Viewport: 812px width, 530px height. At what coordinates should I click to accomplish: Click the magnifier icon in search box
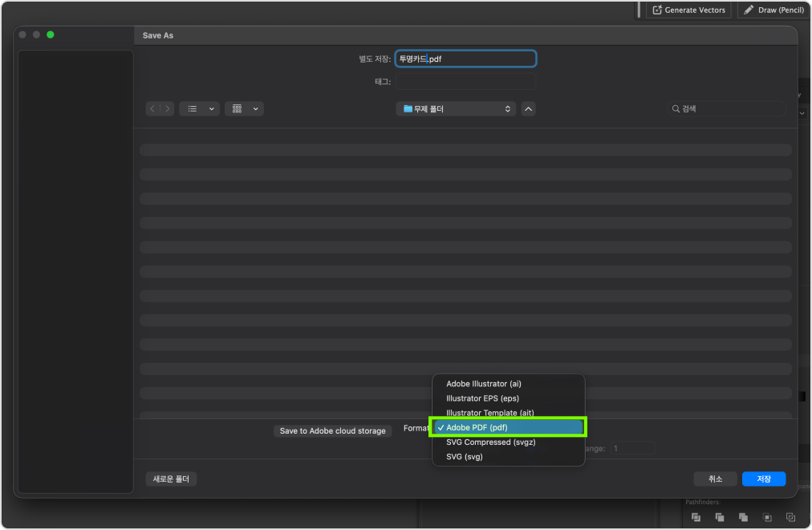[x=676, y=108]
